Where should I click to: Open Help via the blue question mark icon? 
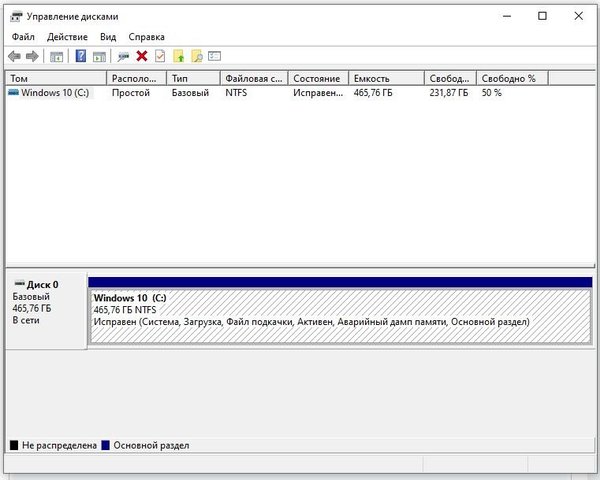[x=81, y=56]
